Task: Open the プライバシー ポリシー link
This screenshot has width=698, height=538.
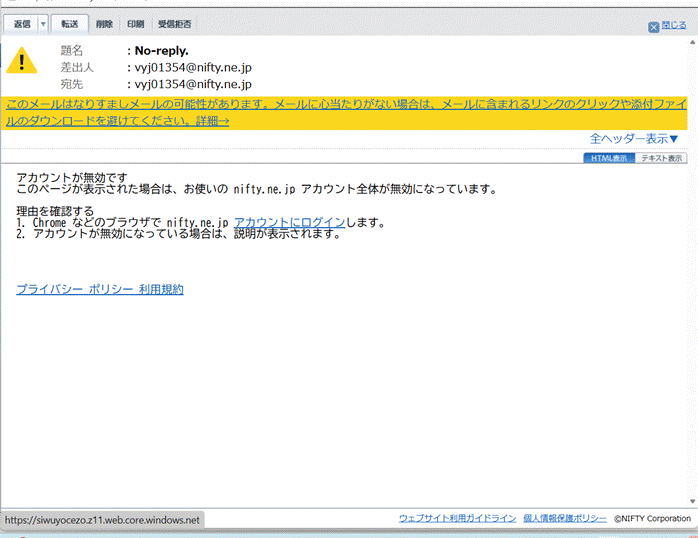Action: (74, 290)
